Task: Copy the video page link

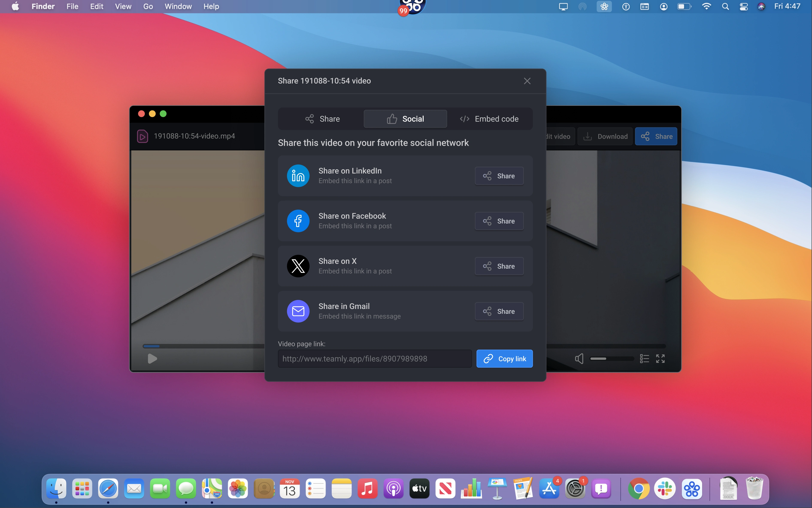Action: [504, 359]
